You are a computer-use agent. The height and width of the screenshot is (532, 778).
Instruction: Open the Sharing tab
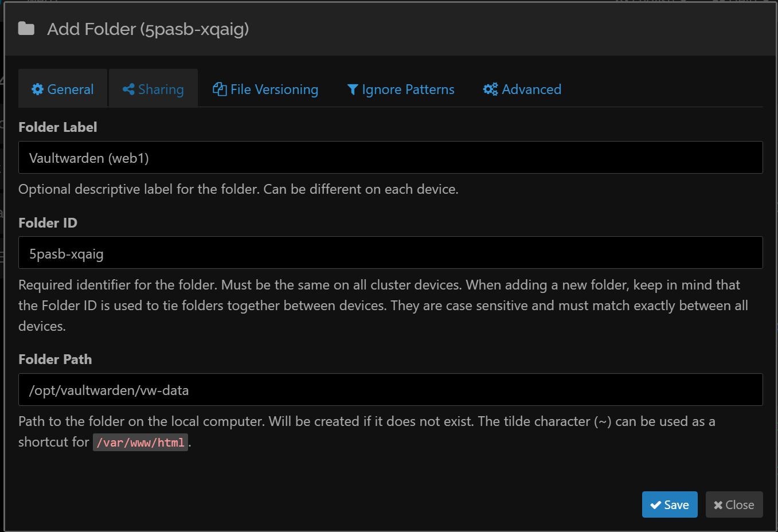[154, 89]
